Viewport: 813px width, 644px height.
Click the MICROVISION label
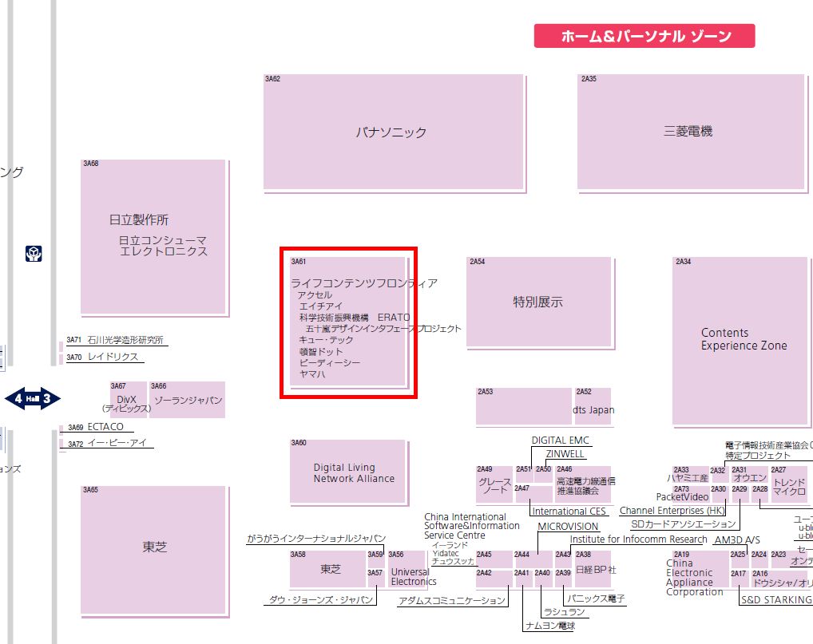pos(568,526)
